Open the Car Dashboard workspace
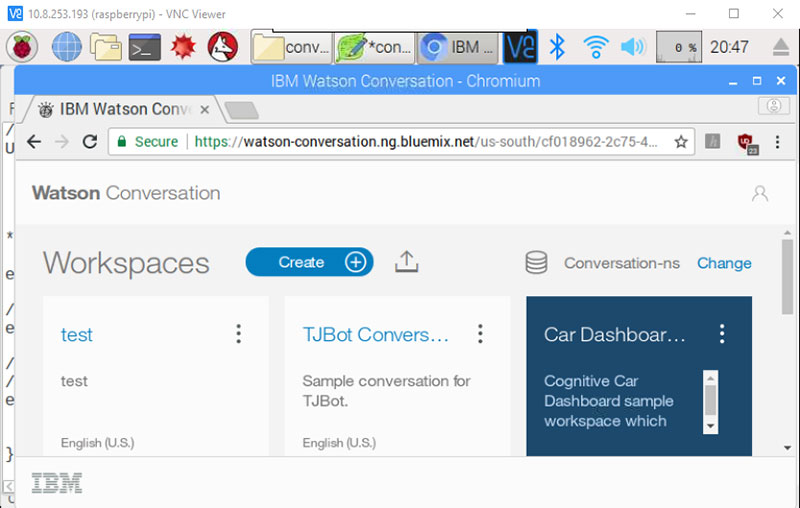Viewport: 800px width, 508px height. tap(614, 335)
